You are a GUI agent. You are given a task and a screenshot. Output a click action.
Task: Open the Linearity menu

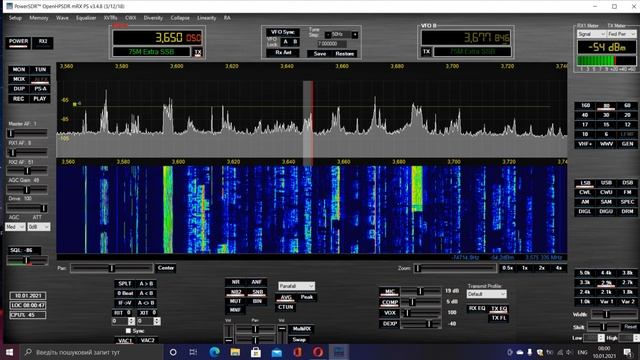[207, 18]
